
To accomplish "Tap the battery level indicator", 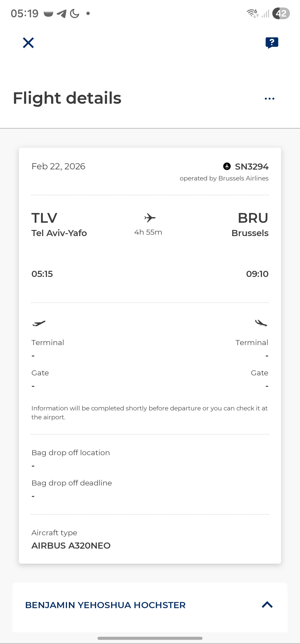I will (281, 13).
